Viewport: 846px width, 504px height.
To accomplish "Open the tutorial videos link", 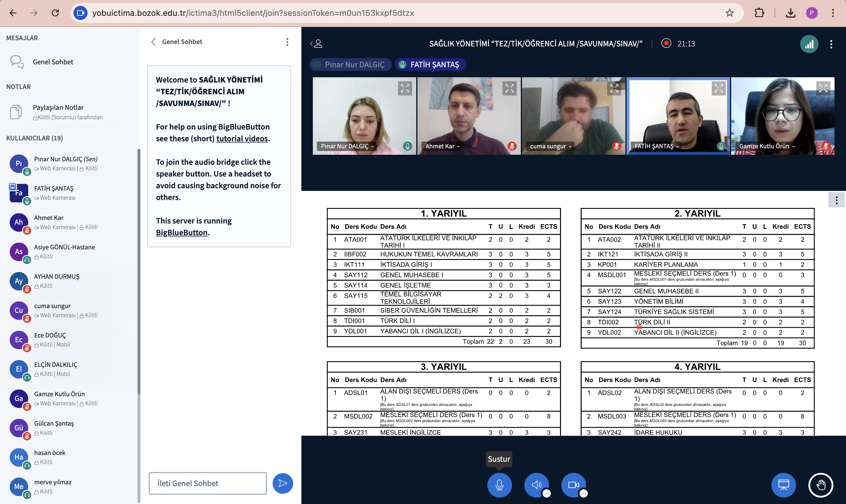I will point(242,139).
